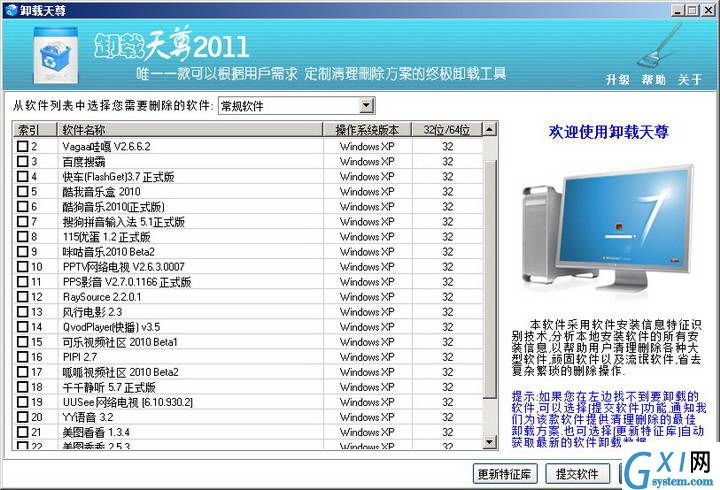Image resolution: width=720 pixels, height=490 pixels.
Task: Check the box for PPS影音 V2.7.0.1166
Action: tap(22, 282)
